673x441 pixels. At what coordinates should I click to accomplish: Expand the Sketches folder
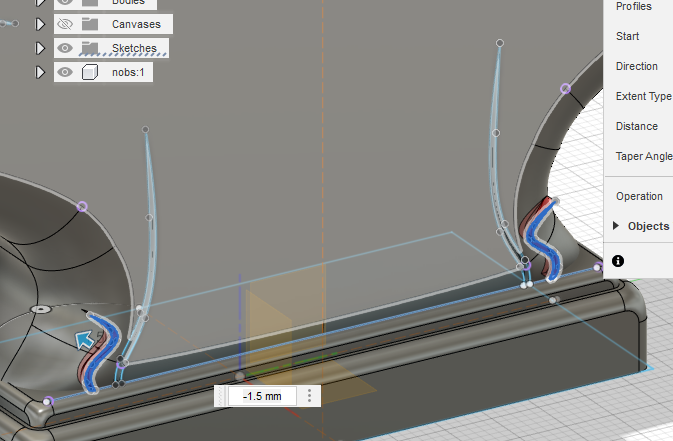[x=40, y=48]
